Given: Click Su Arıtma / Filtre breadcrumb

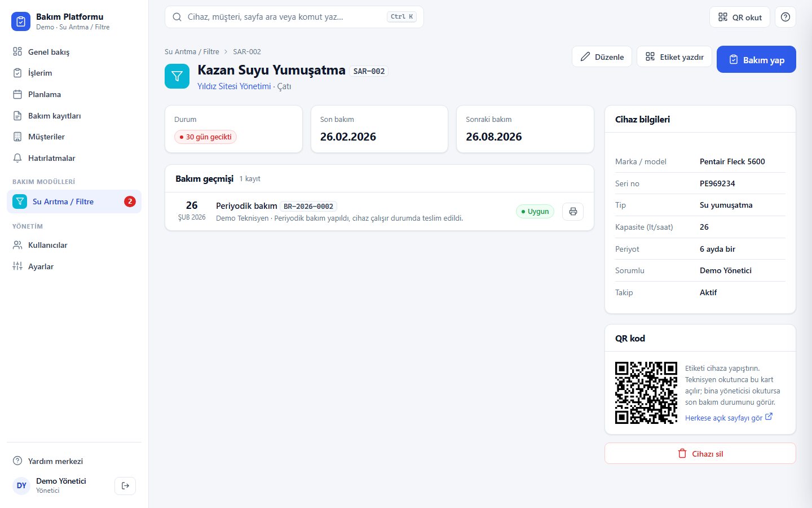Looking at the screenshot, I should (192, 51).
